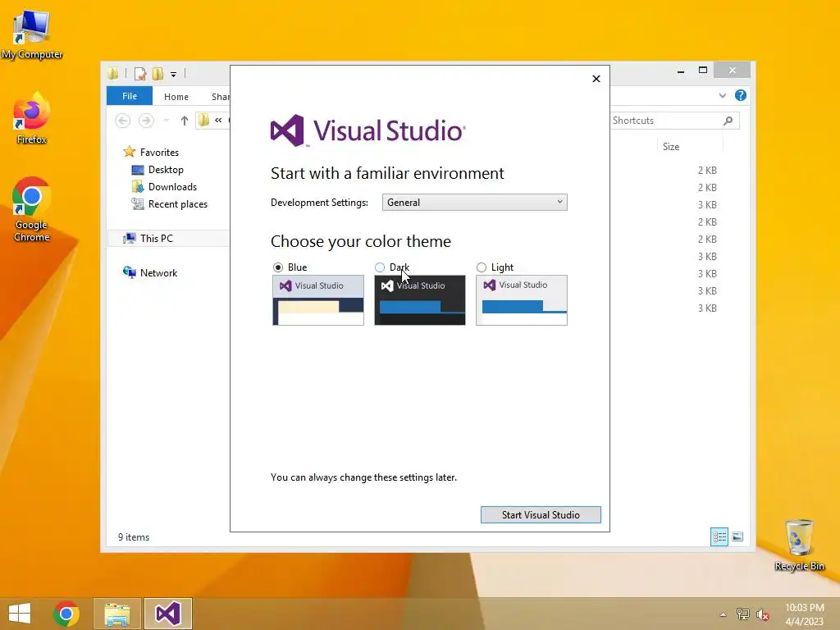Open Explorer help icon
The height and width of the screenshot is (630, 840).
[741, 95]
